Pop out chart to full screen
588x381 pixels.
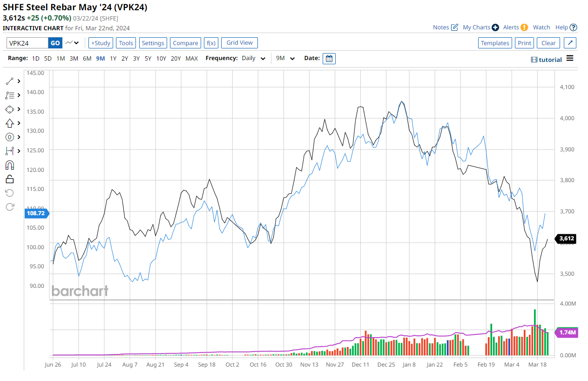point(570,43)
